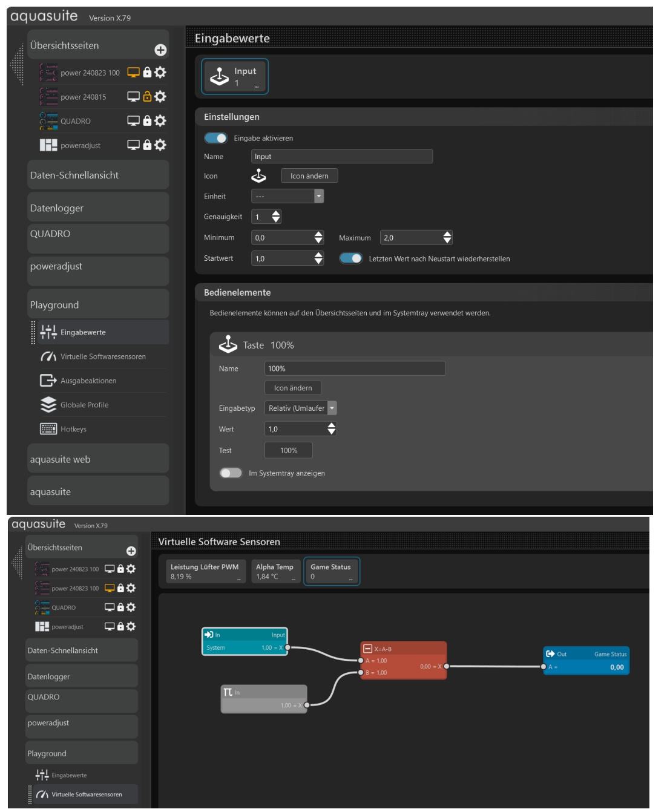The width and height of the screenshot is (670, 812).
Task: Select the Leistung Lüfter PWM sensor tile
Action: pyautogui.click(x=205, y=572)
